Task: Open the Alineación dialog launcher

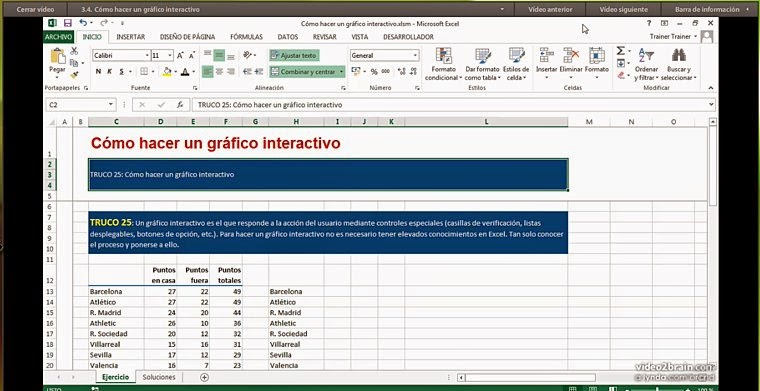Action: [x=343, y=88]
